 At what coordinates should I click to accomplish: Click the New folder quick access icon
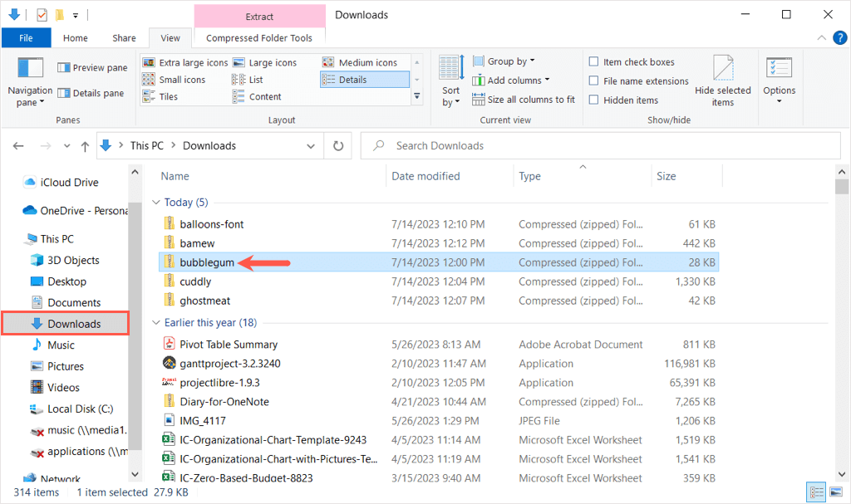60,15
